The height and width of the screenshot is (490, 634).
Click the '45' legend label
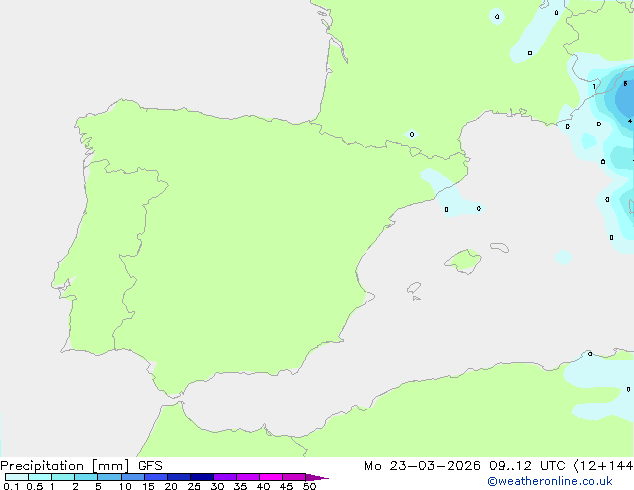pyautogui.click(x=286, y=486)
